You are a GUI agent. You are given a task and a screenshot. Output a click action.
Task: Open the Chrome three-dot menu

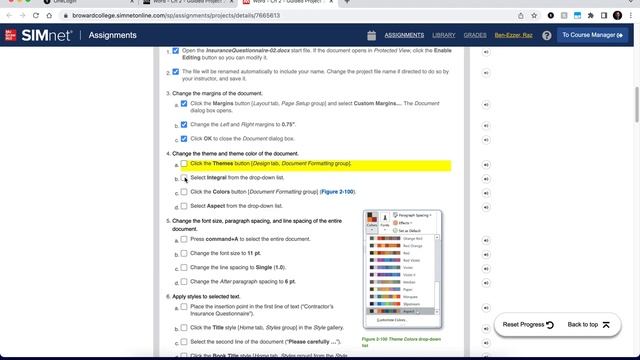coord(631,16)
